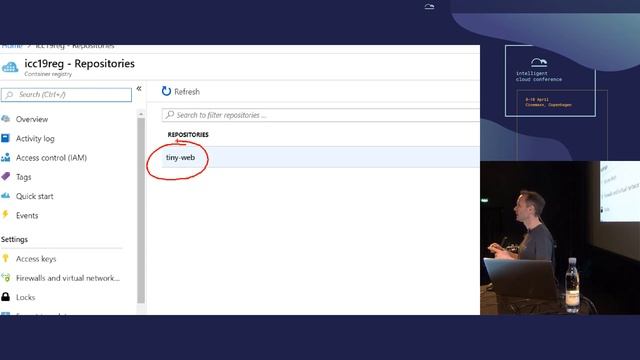
Task: Click the icc19reg - Repositories title
Action: tap(80, 64)
